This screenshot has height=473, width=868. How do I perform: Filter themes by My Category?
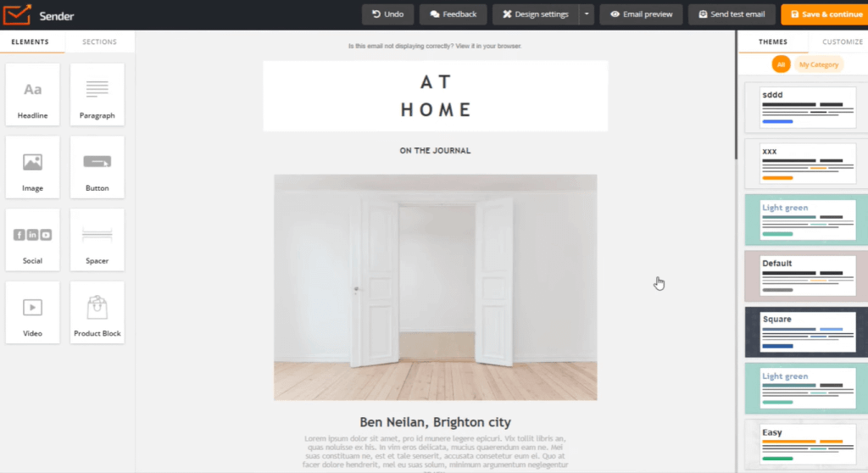point(819,64)
